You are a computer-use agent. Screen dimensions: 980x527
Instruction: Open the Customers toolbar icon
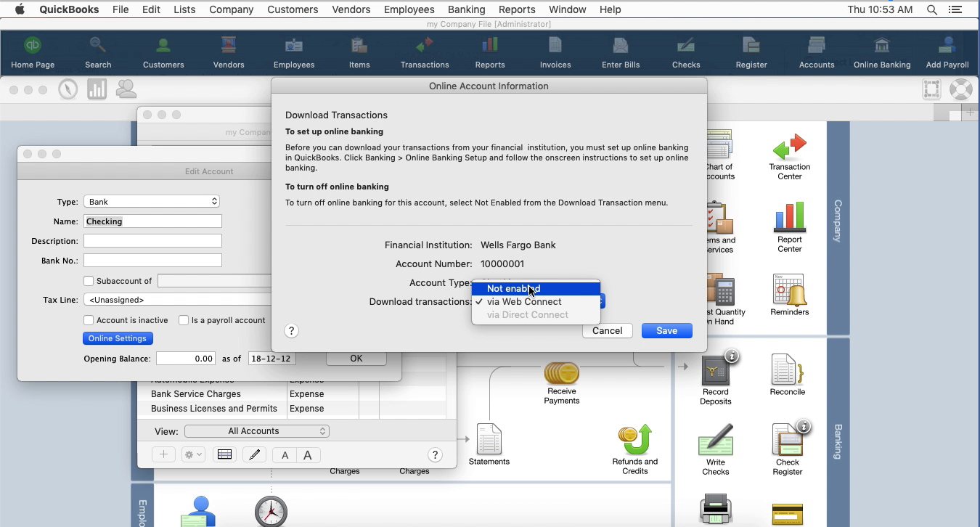[163, 52]
